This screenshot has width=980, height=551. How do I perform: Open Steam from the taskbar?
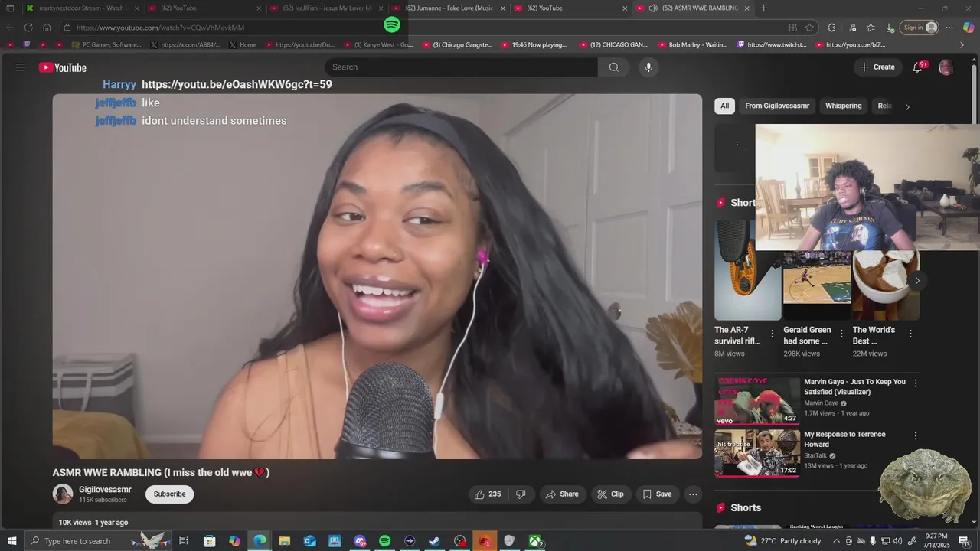(x=434, y=541)
